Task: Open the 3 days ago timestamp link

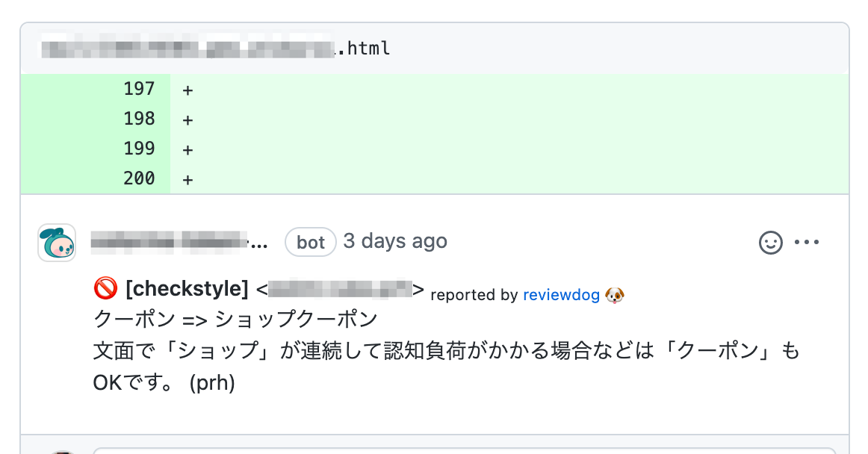Action: tap(394, 241)
